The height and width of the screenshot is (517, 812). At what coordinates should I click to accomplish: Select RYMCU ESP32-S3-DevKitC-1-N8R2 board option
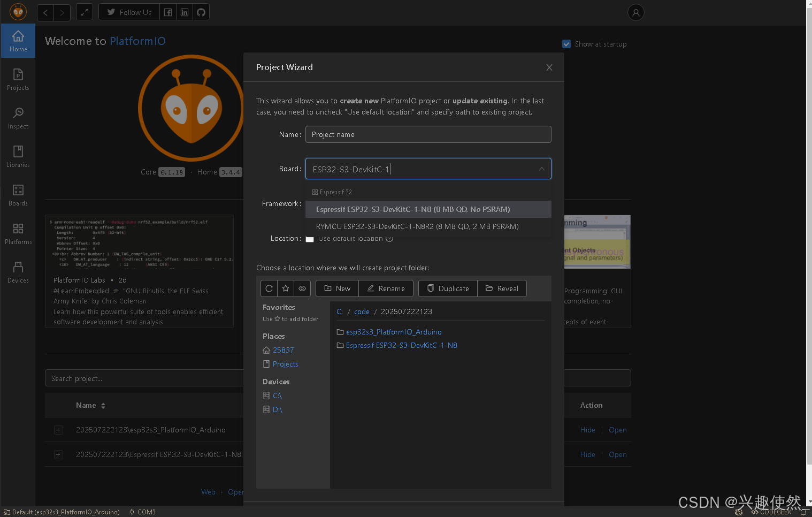[x=428, y=226]
